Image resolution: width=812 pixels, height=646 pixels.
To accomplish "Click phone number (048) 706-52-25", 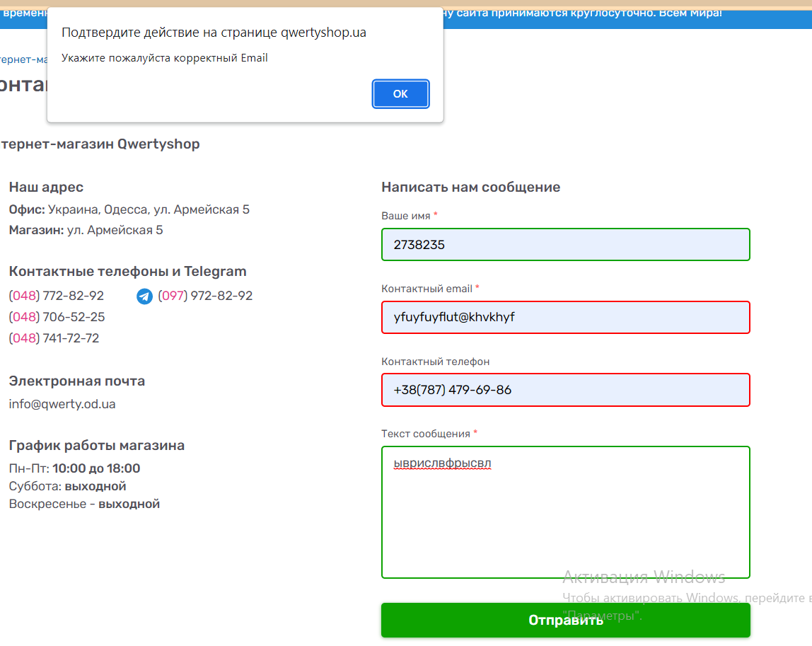I will tap(57, 317).
